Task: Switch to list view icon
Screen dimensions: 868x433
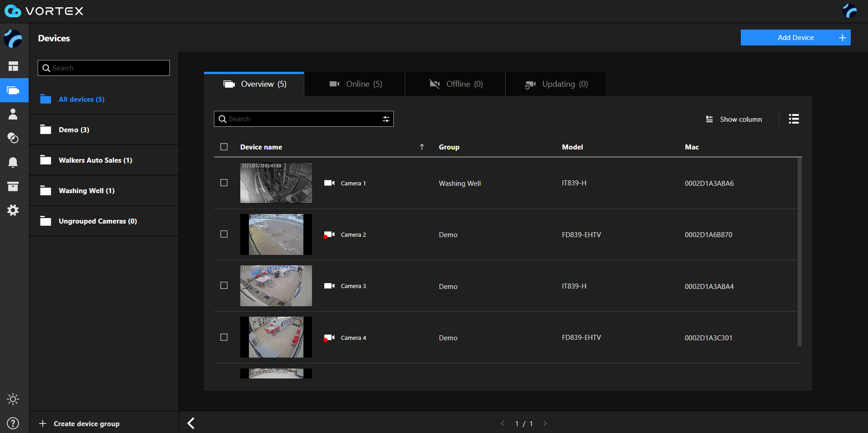Action: click(794, 119)
